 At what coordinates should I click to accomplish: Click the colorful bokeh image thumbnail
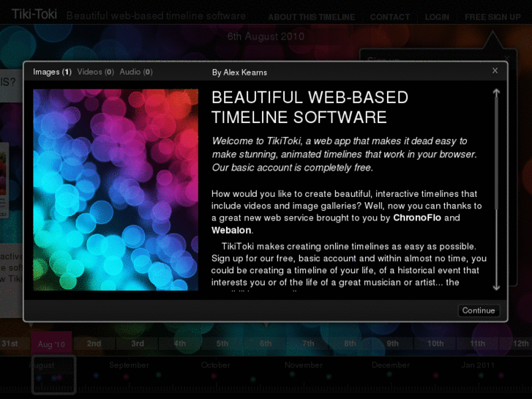pos(116,190)
